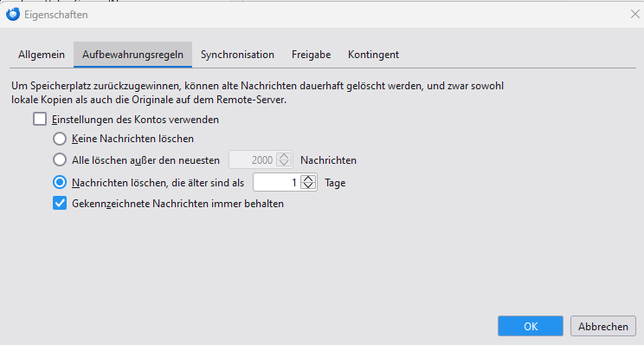Uncheck 'Gekennzeichnete Nachrichten immer behalten'
644x345 pixels.
pyautogui.click(x=60, y=203)
